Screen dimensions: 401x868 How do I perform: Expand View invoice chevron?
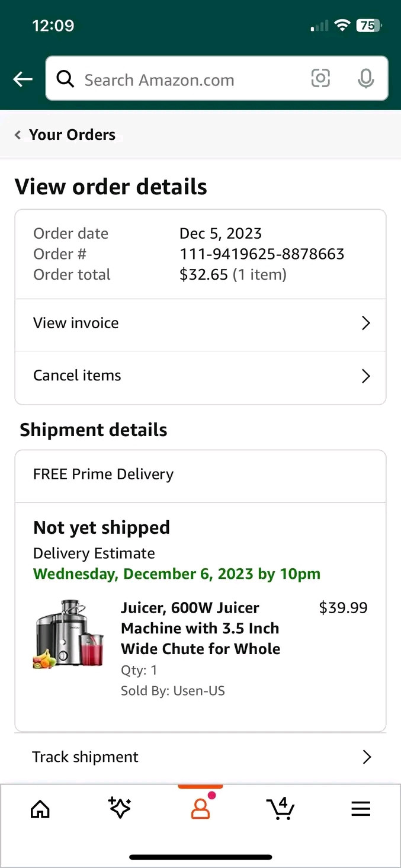tap(366, 323)
